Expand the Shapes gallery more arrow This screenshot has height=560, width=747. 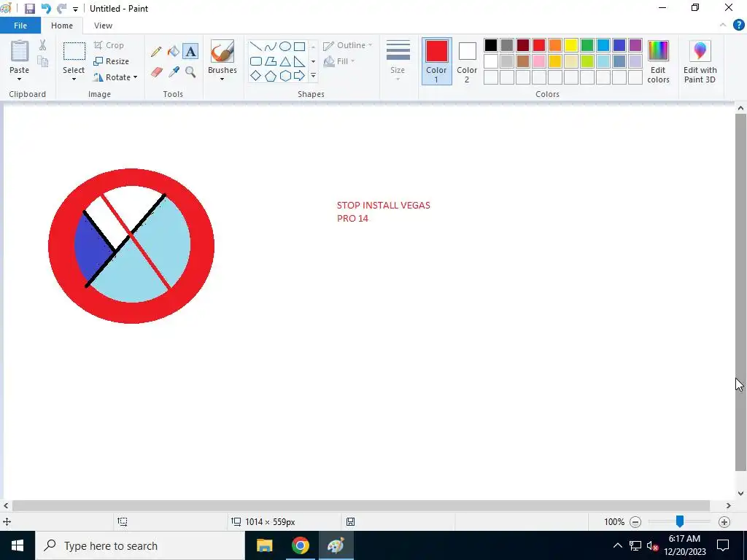tap(313, 76)
